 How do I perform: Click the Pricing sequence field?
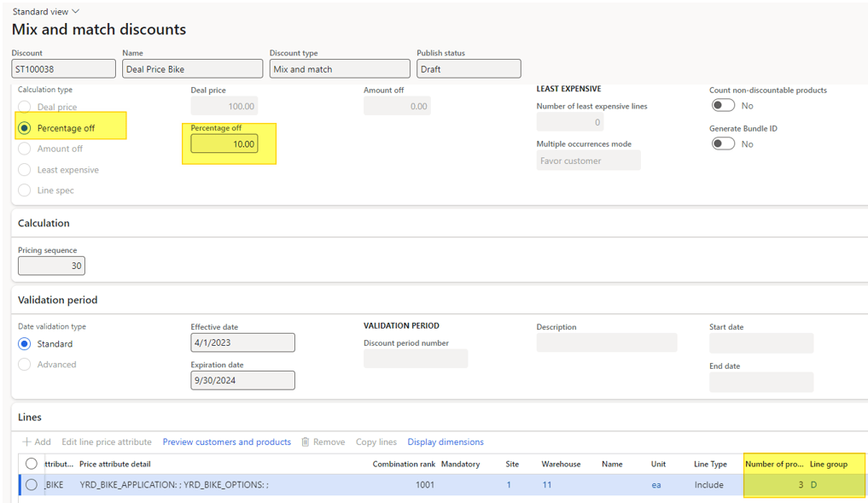(x=51, y=266)
